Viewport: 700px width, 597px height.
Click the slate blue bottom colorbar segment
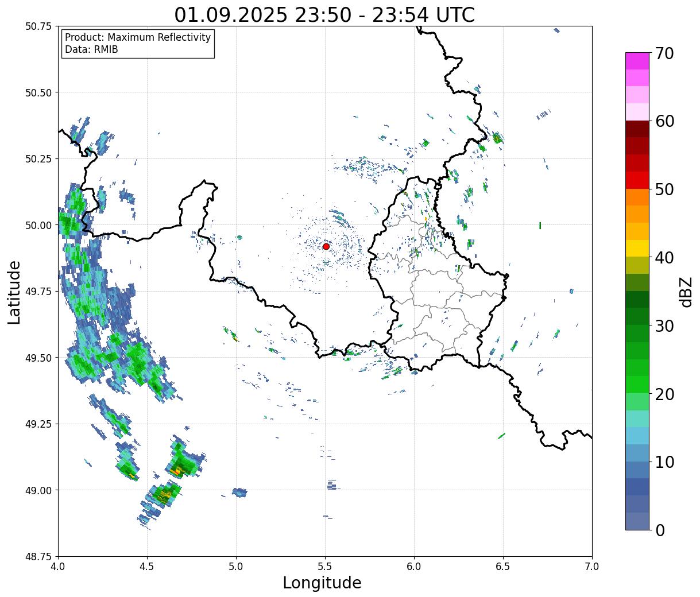[x=637, y=521]
